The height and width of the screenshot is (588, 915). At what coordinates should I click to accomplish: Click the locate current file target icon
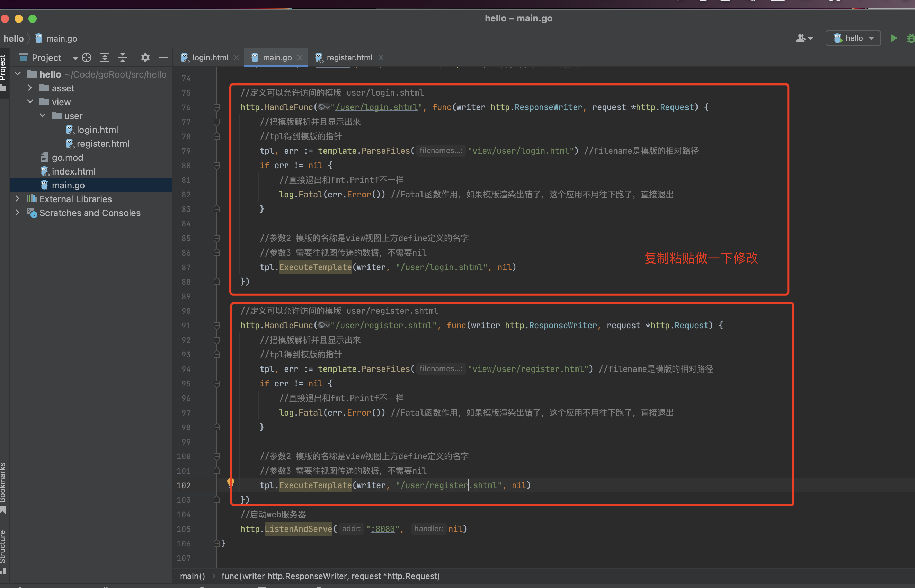[x=87, y=57]
